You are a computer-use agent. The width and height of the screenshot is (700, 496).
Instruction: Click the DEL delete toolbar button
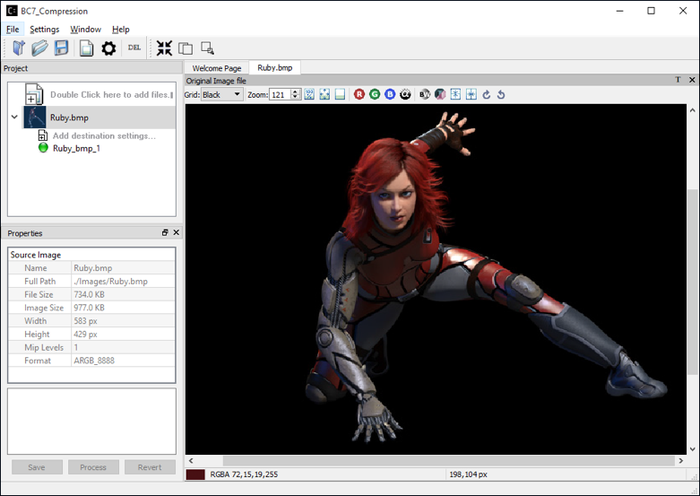[x=134, y=48]
